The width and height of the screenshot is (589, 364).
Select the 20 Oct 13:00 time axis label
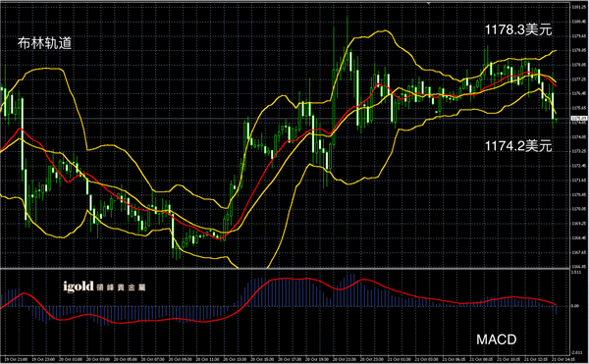[x=236, y=359]
